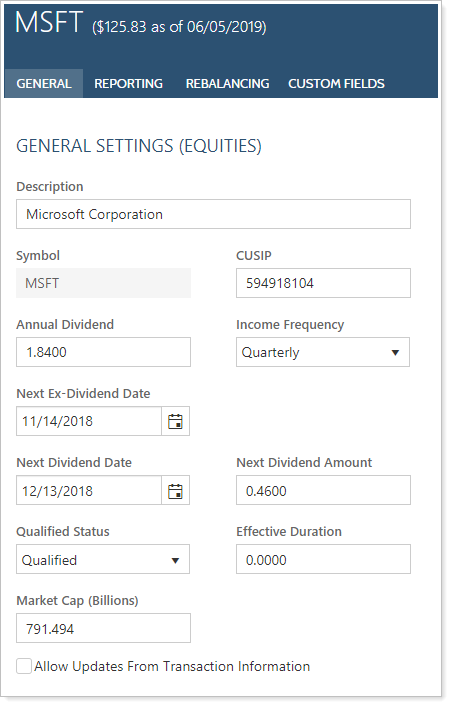Switch to the General tab
This screenshot has height=706, width=451.
point(44,84)
